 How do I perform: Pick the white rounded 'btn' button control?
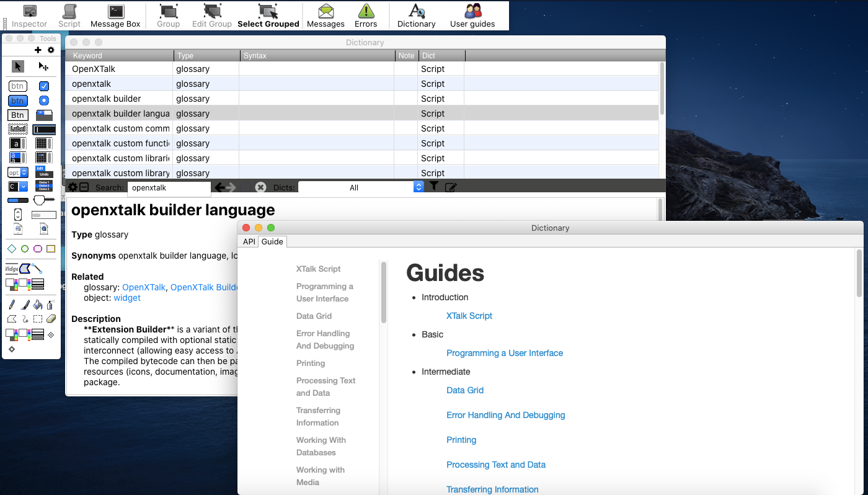pos(18,86)
